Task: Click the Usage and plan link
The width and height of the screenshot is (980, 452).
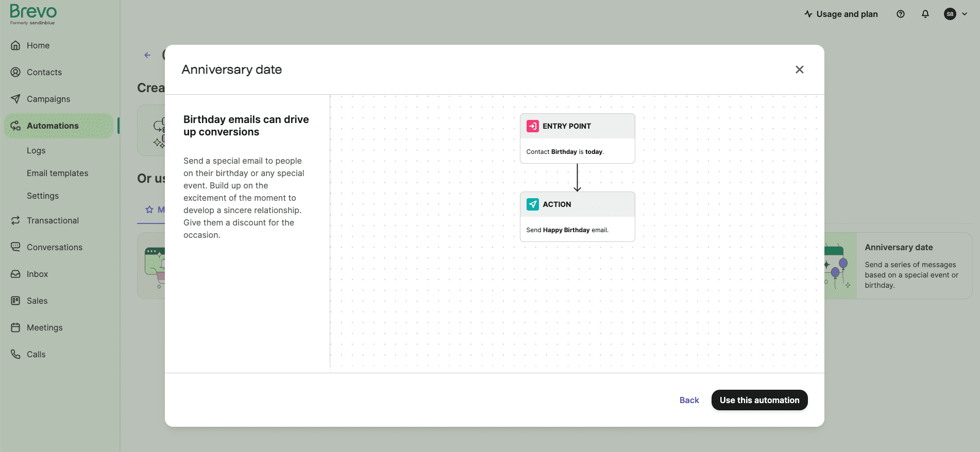Action: coord(841,14)
